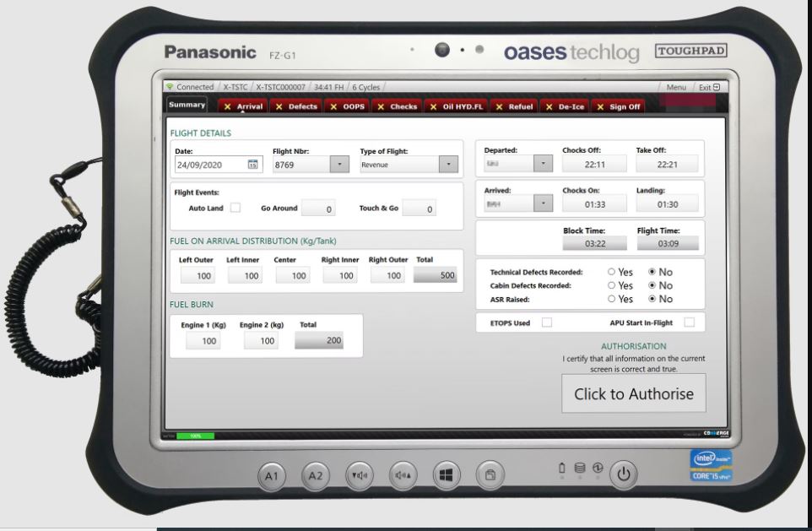812x531 pixels.
Task: Click the tablet power button
Action: 624,474
